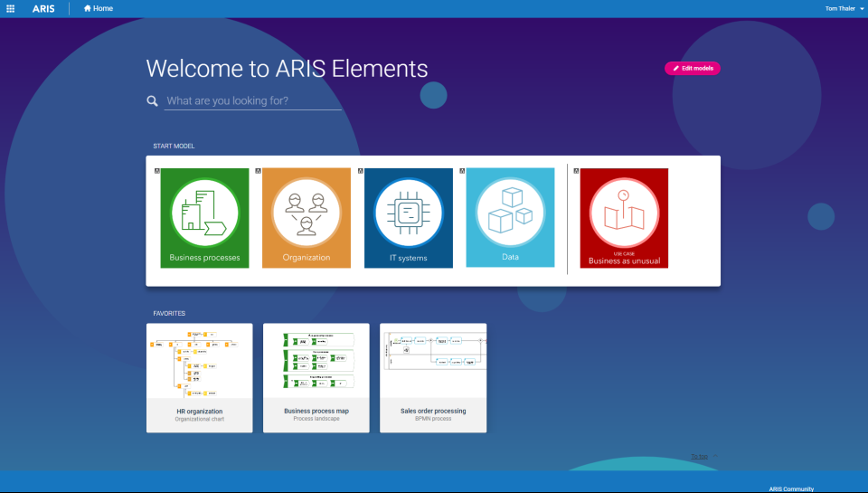The width and height of the screenshot is (868, 493).
Task: Open the IT systems tile
Action: (x=409, y=218)
